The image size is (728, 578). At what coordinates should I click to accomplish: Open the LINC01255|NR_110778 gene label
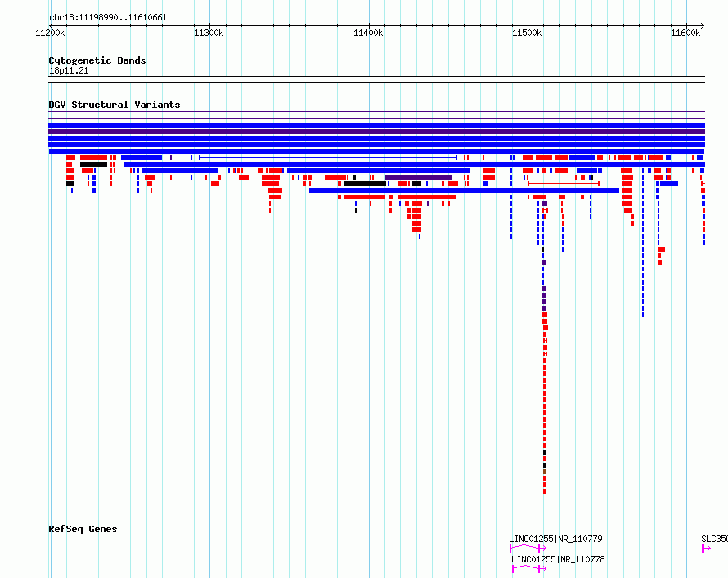pyautogui.click(x=558, y=559)
